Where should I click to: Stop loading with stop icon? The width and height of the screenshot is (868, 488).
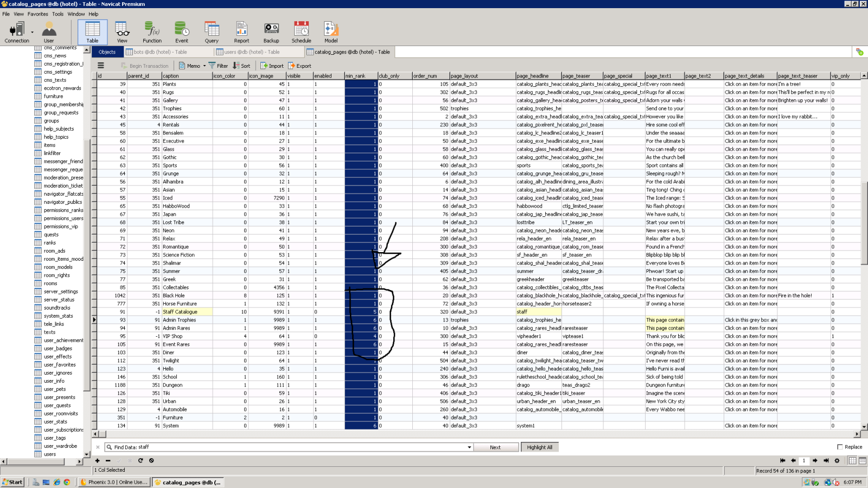(x=151, y=460)
